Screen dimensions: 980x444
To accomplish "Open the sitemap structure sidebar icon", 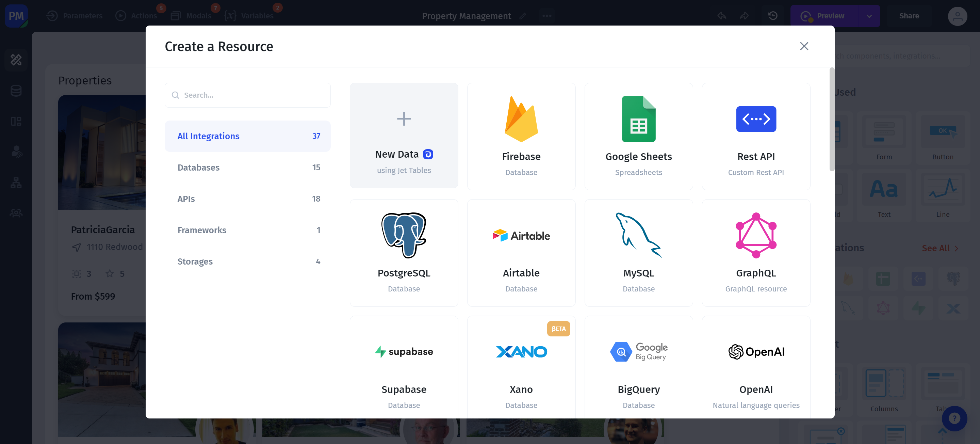I will (16, 183).
